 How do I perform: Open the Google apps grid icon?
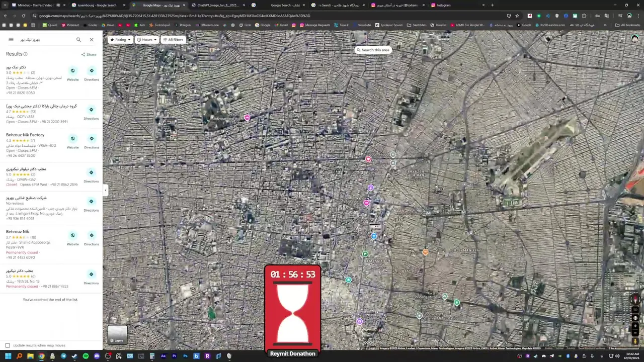(623, 39)
